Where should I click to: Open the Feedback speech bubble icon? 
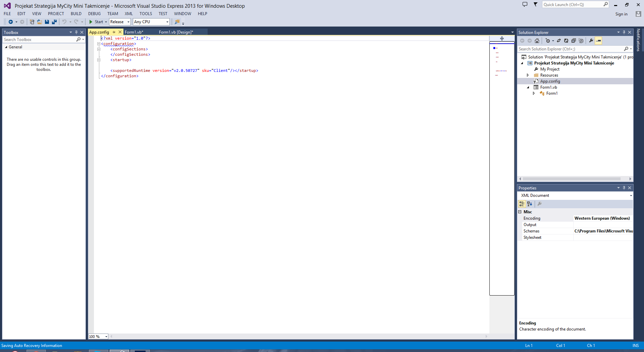(x=525, y=4)
